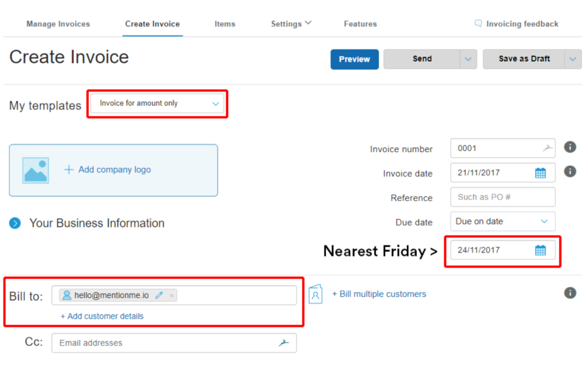Expand Your Business Information section

[x=15, y=223]
